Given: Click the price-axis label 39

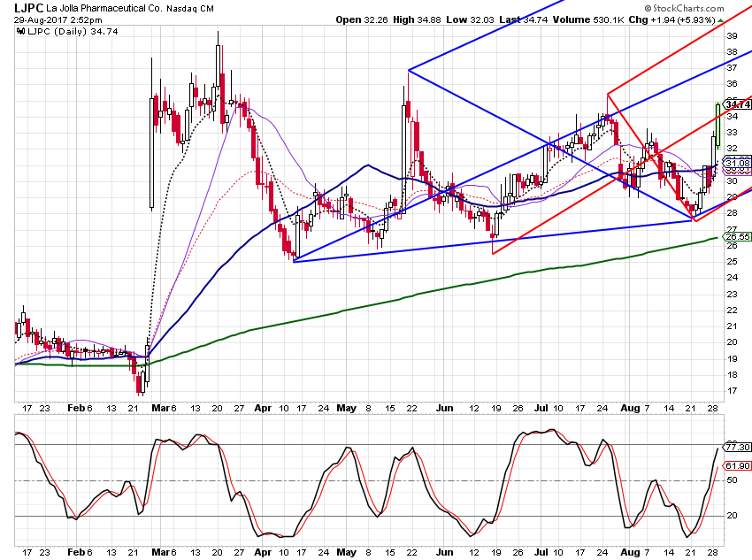Looking at the screenshot, I should (732, 36).
